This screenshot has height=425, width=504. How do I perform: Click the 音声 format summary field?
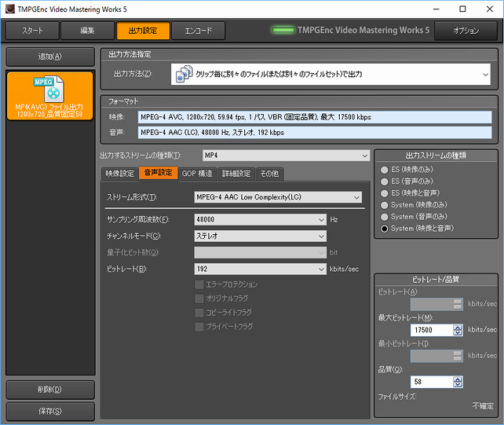coord(315,133)
